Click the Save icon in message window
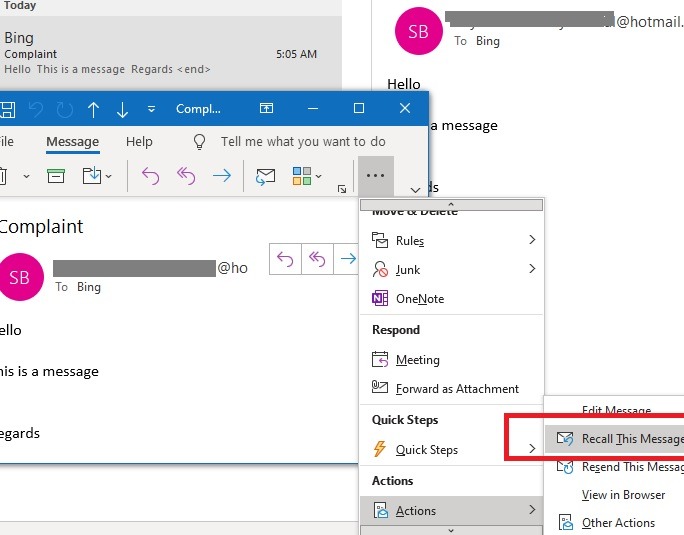This screenshot has height=535, width=684. click(x=7, y=109)
